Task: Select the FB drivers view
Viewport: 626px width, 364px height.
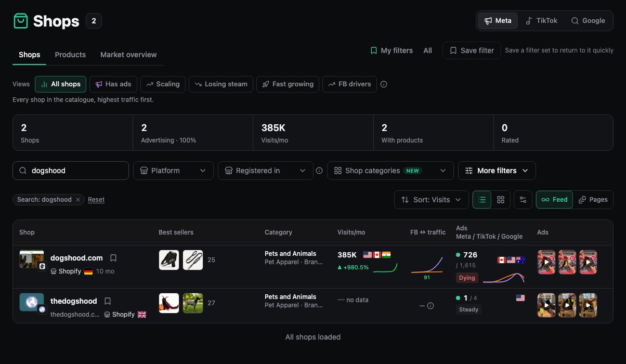Action: [x=349, y=84]
